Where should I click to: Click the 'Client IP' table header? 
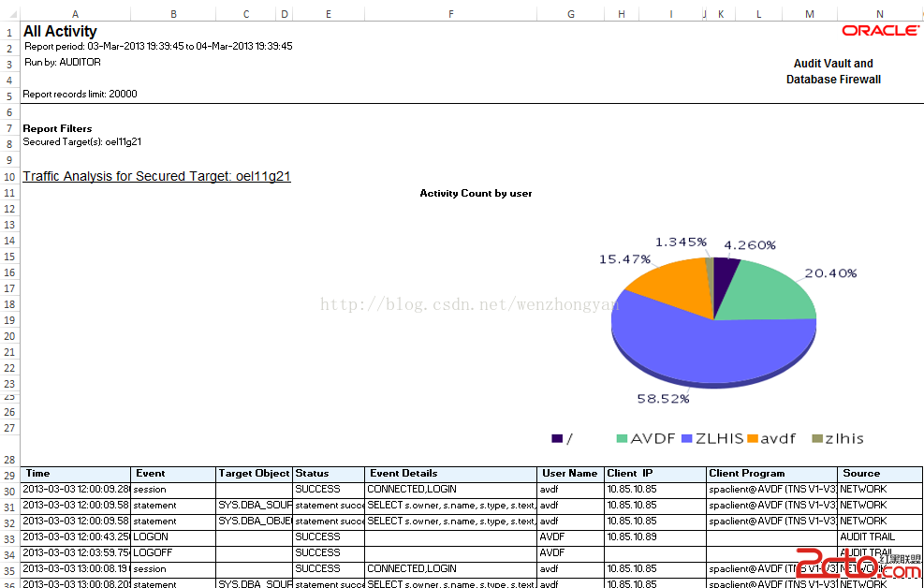[655, 474]
